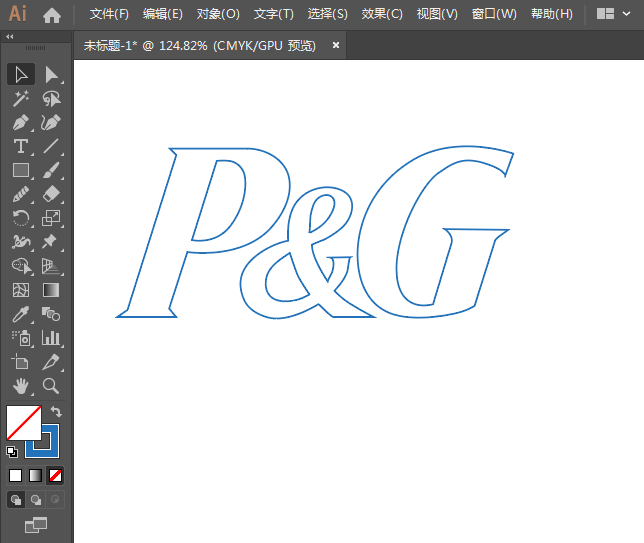Select the Hand pan tool
This screenshot has height=543, width=644.
click(20, 386)
